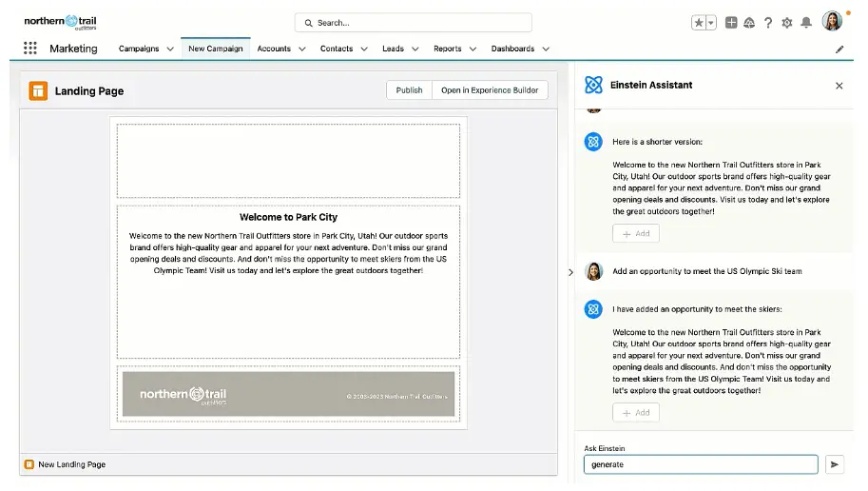Click Add under the skiers opportunity reply
868x491 pixels.
(636, 413)
